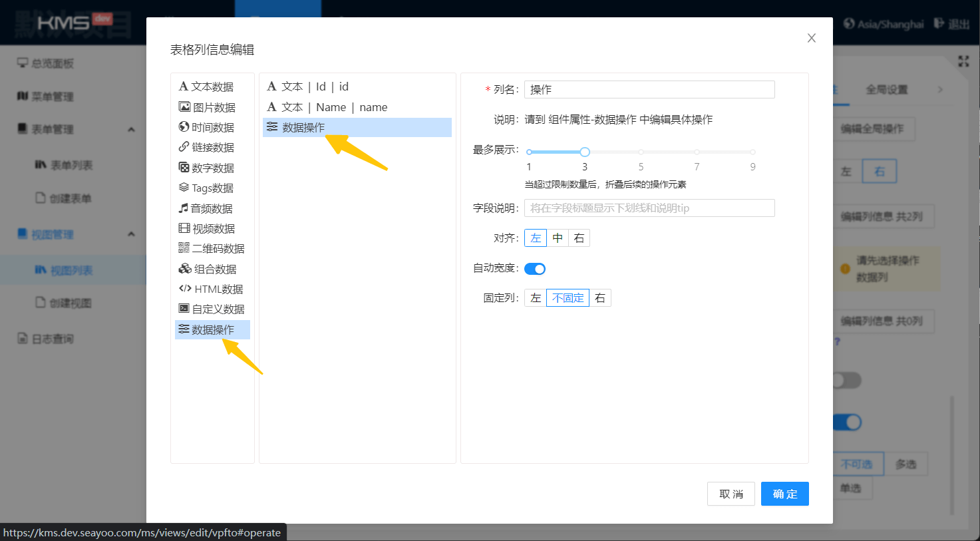Choose the 二维码数据 QR code type
Viewport: 980px width, 541px height.
click(212, 248)
